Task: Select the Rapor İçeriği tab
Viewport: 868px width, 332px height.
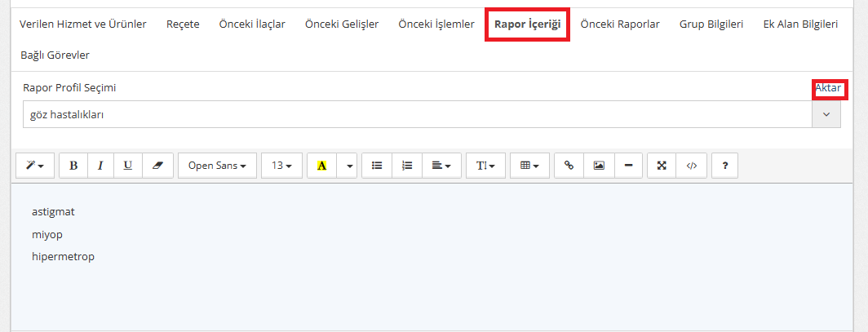Action: 528,24
